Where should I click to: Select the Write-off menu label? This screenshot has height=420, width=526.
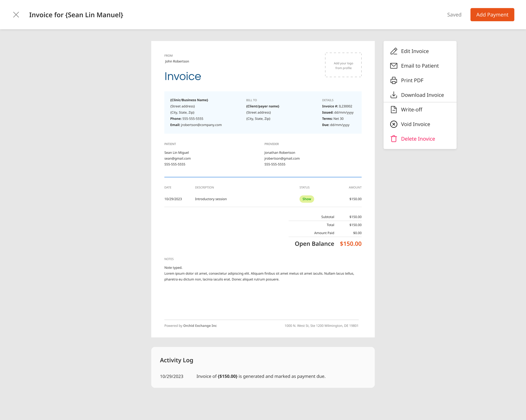point(411,110)
